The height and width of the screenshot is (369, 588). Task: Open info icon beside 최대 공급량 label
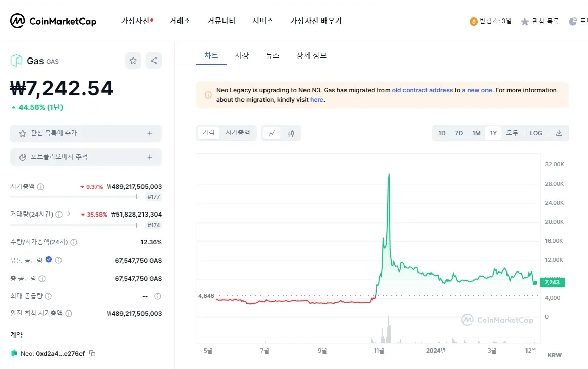point(48,296)
